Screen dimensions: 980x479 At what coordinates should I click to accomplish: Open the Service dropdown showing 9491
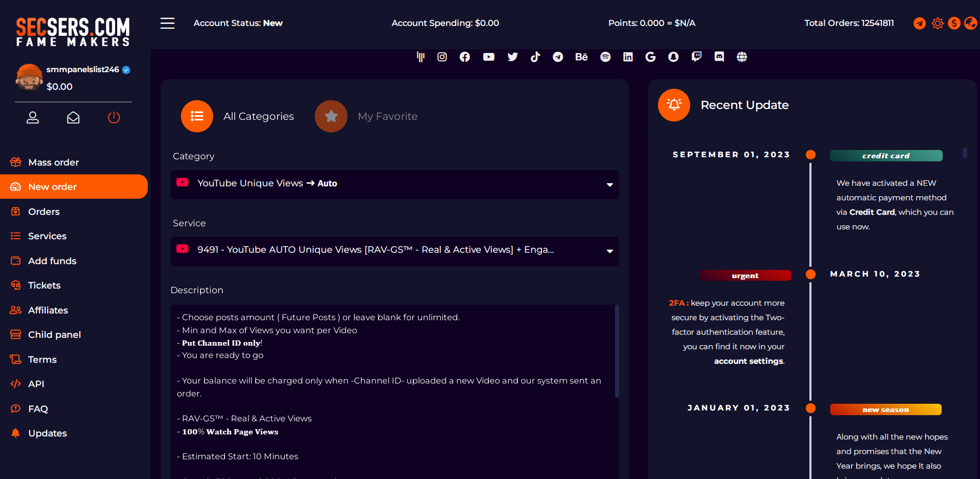(x=395, y=251)
